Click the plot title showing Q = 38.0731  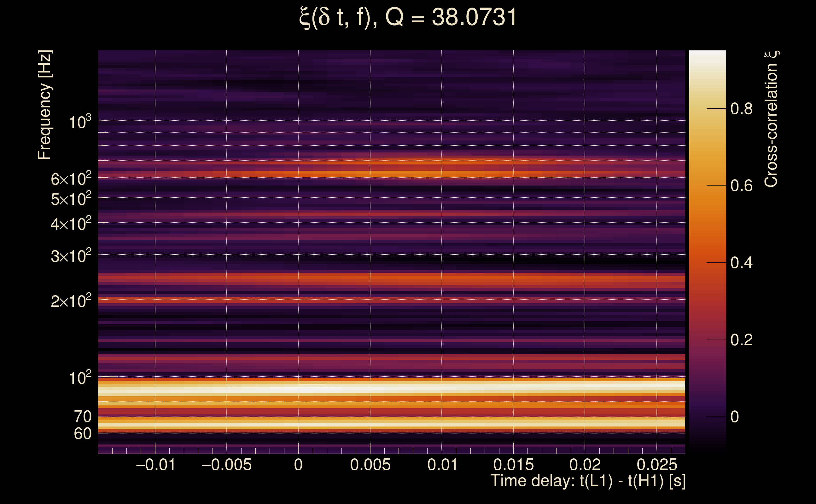[408, 17]
